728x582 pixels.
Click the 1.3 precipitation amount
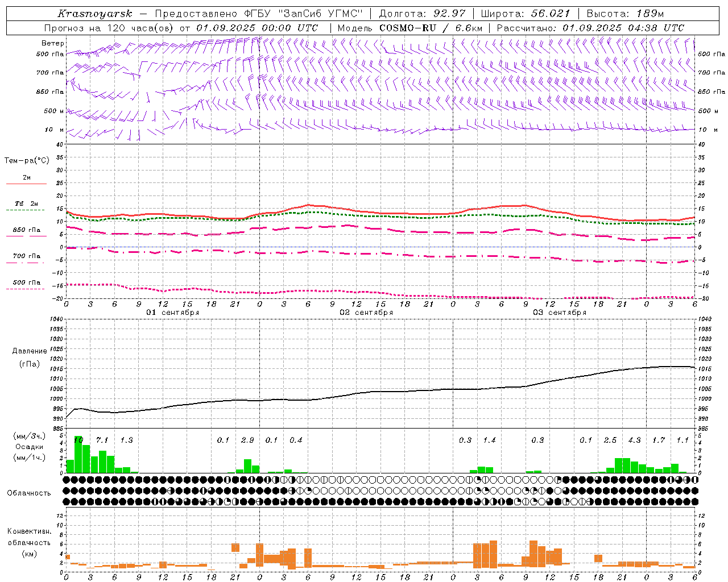point(126,440)
